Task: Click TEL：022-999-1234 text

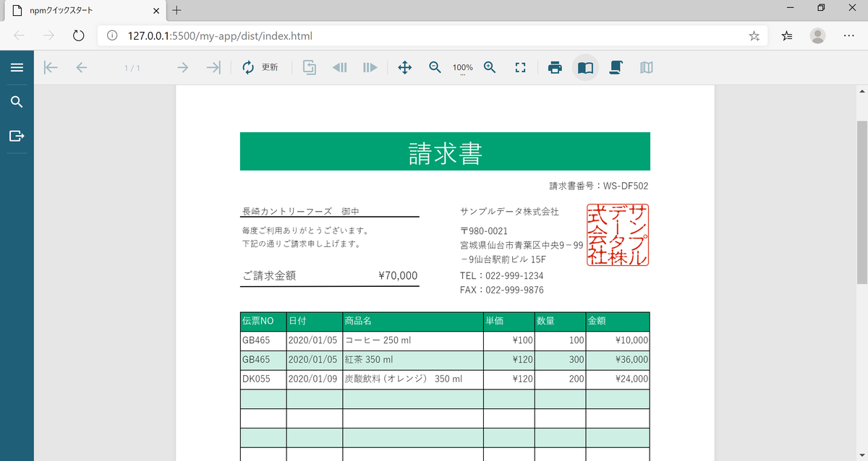Action: 501,276
